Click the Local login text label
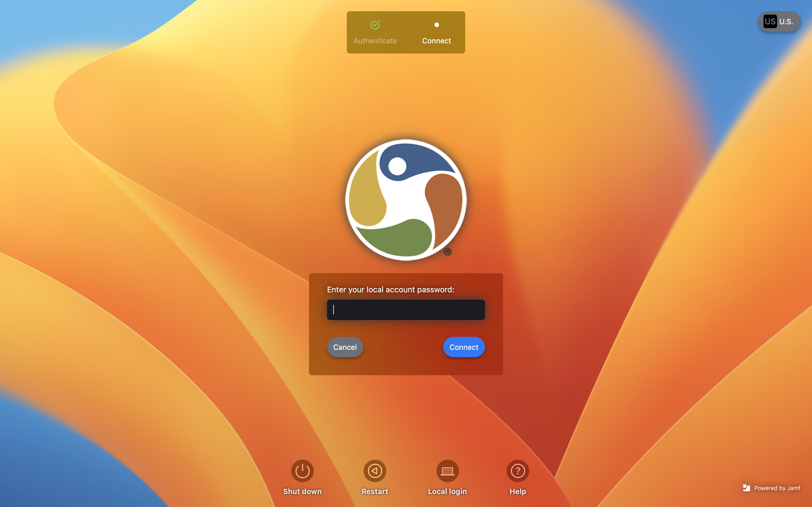812x507 pixels. (x=447, y=491)
